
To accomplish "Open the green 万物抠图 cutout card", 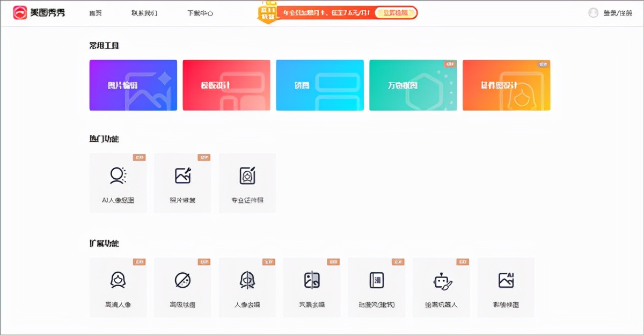I will 413,85.
